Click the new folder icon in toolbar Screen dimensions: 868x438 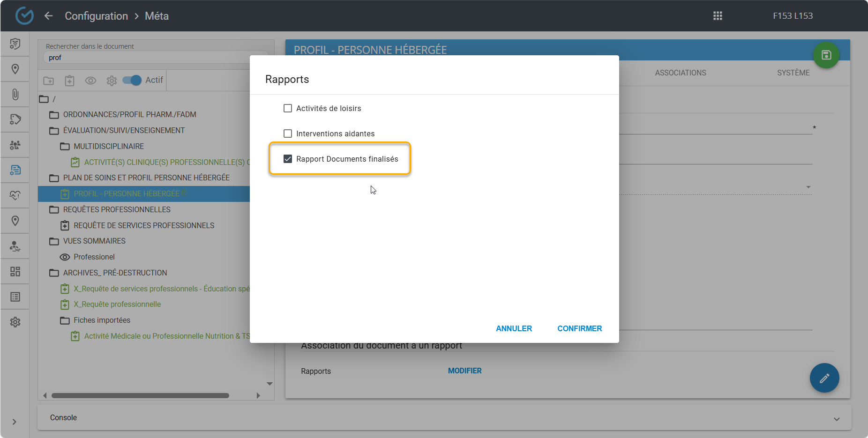[x=49, y=81]
